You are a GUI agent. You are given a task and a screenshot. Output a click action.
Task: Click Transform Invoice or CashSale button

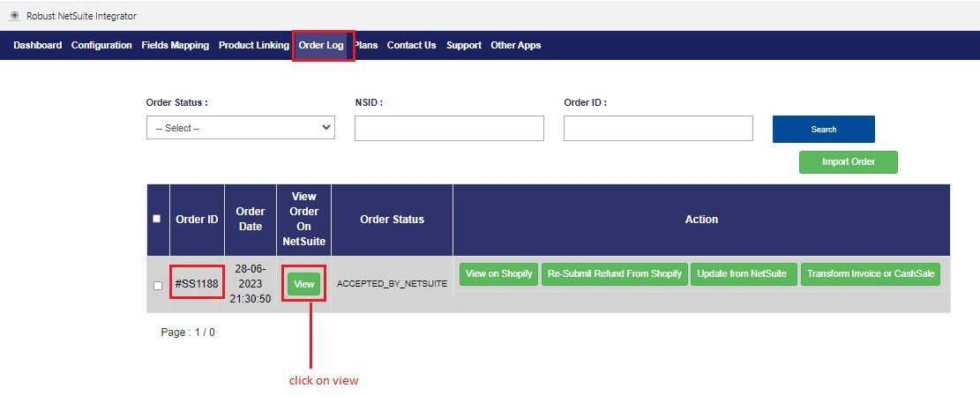point(870,274)
